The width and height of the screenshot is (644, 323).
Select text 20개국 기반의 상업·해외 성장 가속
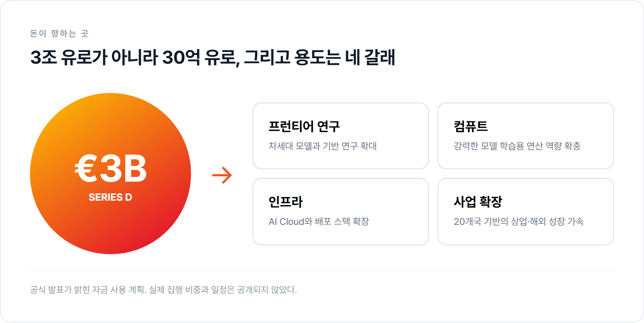coord(518,222)
